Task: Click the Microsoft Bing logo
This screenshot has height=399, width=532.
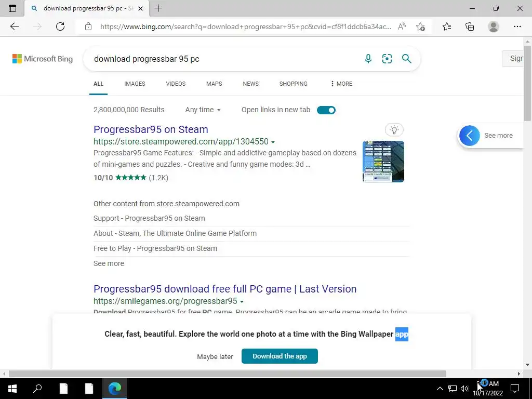Action: tap(43, 59)
